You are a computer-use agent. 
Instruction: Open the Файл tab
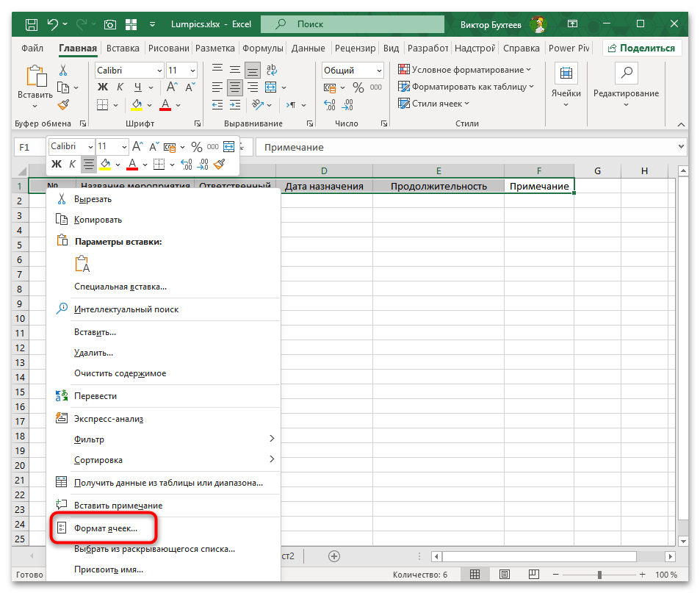click(32, 48)
